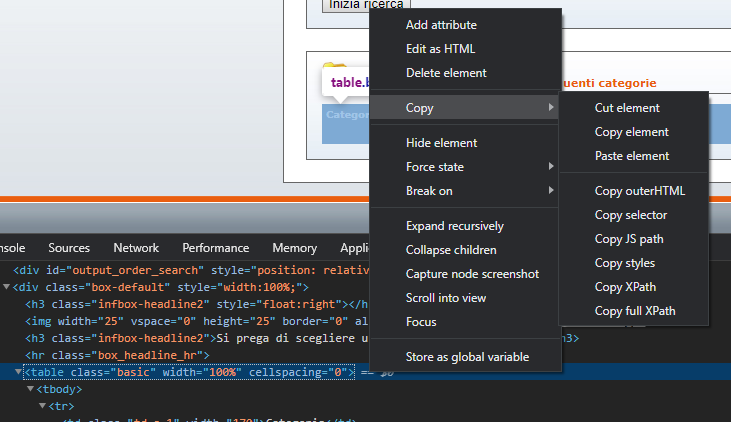Switch to the Network tab

(x=136, y=248)
